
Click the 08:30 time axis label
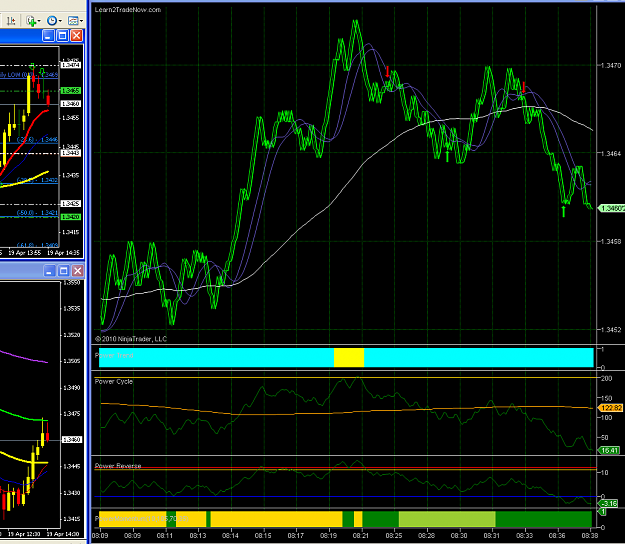click(x=459, y=536)
